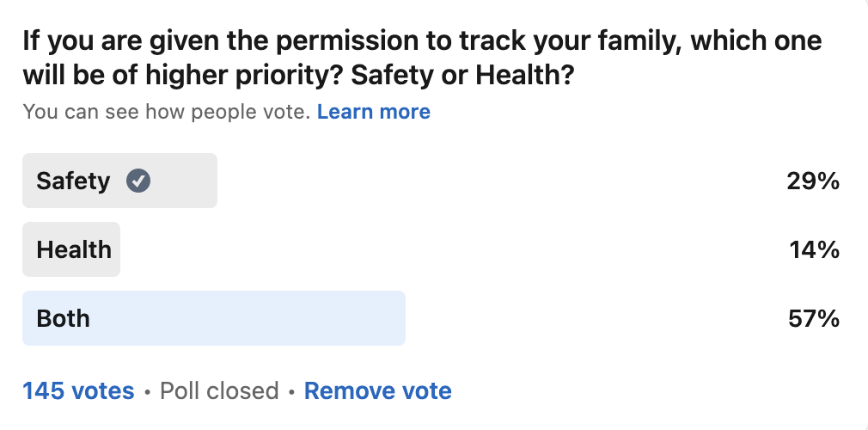Click the word Safety in the first option
The image size is (868, 430).
coord(73,181)
